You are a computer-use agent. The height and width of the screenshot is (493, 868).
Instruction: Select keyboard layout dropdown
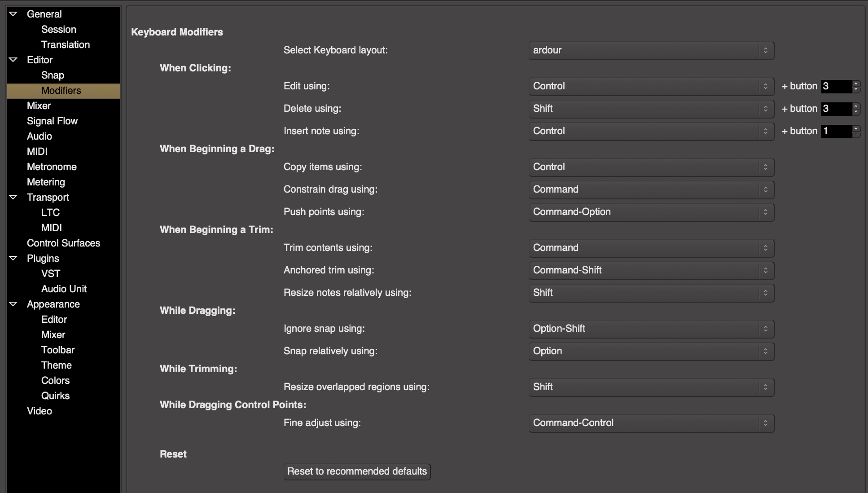(650, 50)
